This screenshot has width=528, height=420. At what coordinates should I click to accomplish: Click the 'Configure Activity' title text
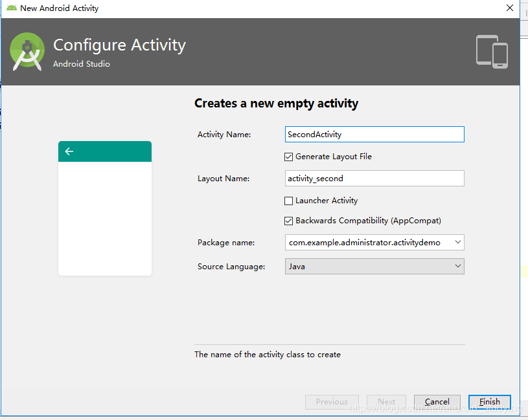tap(120, 45)
